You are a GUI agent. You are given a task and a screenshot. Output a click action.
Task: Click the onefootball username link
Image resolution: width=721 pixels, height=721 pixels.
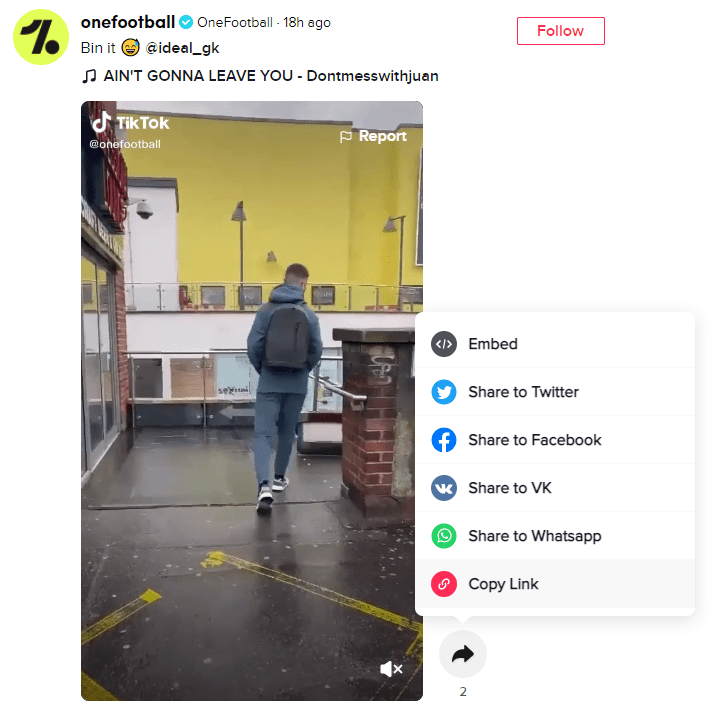coord(128,22)
